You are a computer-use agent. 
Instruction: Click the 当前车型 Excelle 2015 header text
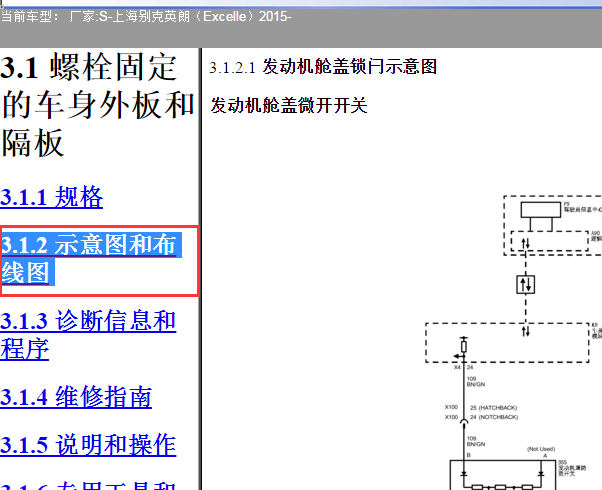tap(146, 17)
